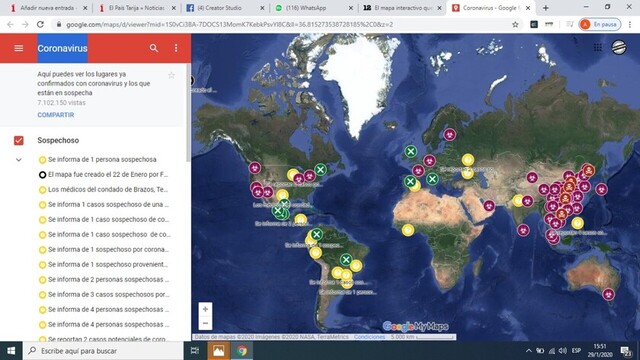The width and height of the screenshot is (640, 360).
Task: Open Chrome from the taskbar
Action: 242,351
